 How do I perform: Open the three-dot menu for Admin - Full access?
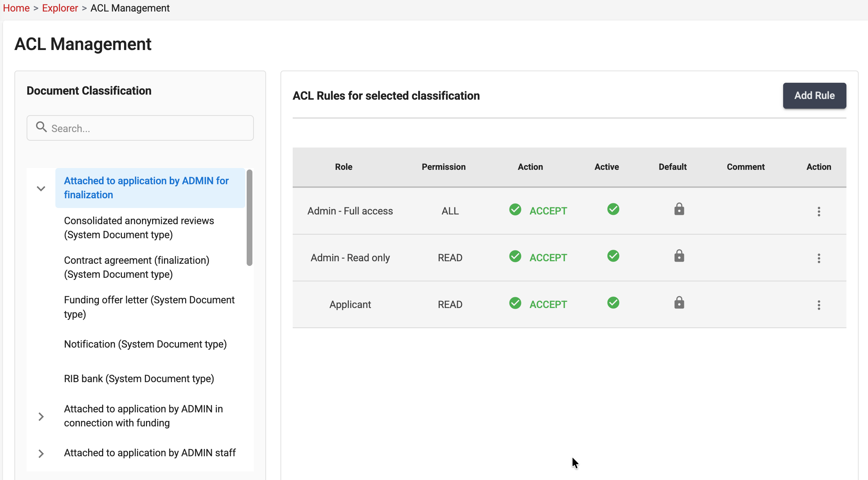(819, 211)
